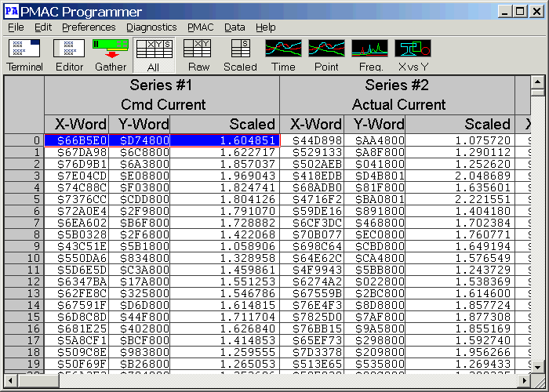549x392 pixels.
Task: Switch to Raw data view
Action: tap(198, 54)
